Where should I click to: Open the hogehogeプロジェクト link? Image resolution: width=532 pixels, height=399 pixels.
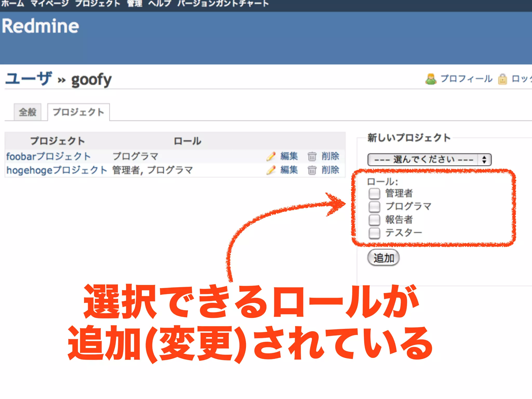click(57, 170)
